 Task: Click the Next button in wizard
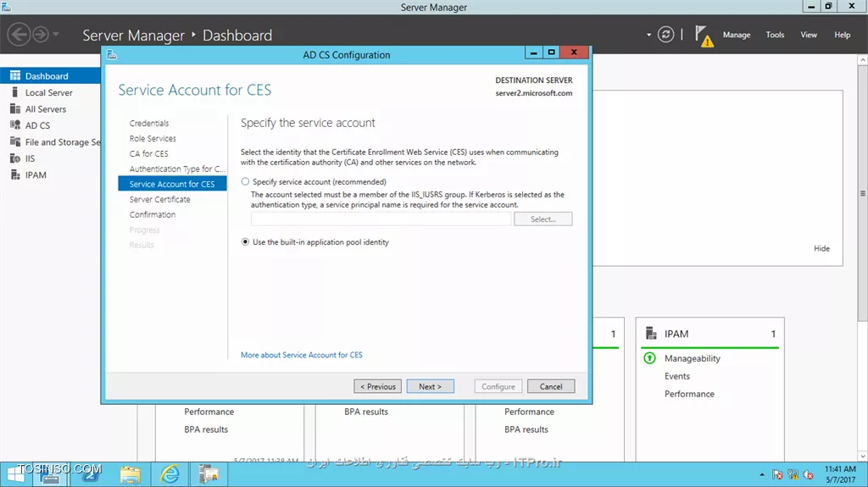tap(430, 386)
